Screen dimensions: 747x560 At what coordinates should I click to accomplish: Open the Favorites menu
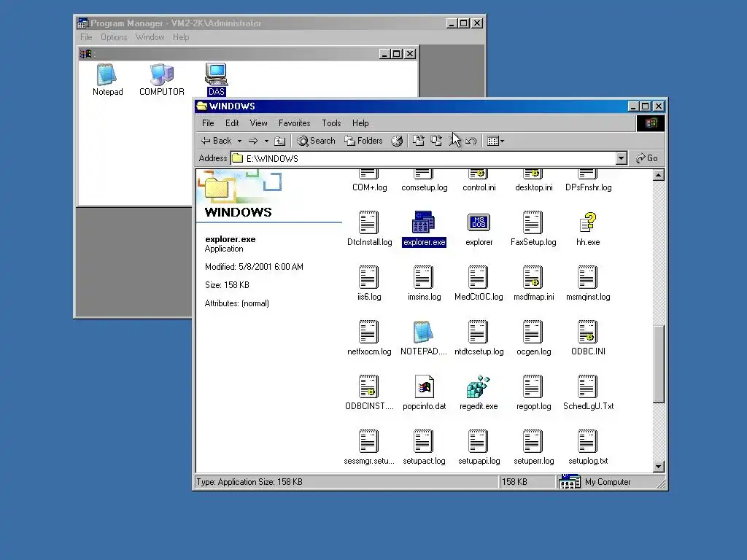point(295,123)
